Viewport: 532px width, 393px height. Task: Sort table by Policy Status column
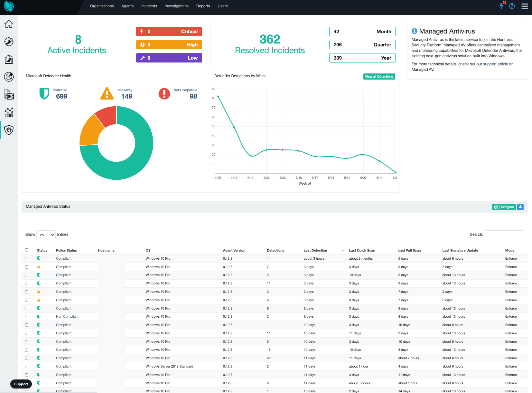pyautogui.click(x=66, y=250)
